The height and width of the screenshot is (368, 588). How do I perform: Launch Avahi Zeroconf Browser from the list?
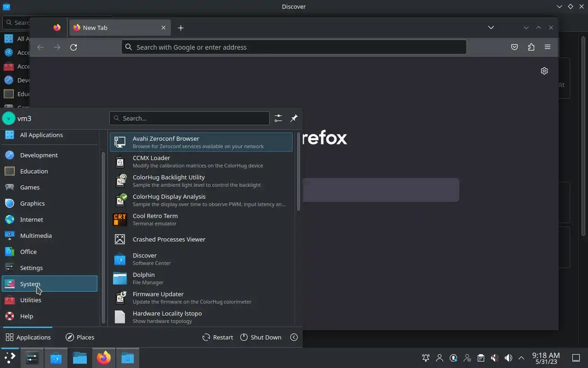201,142
